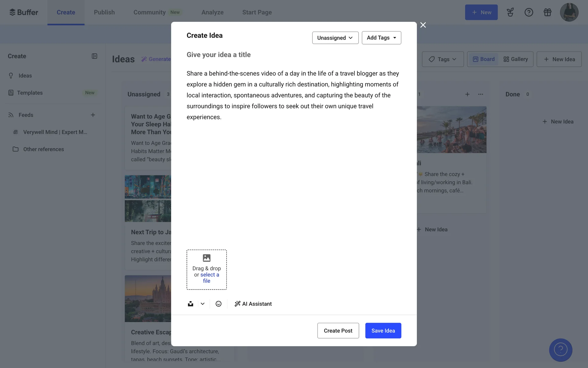Open the Tags filter dropdown
The width and height of the screenshot is (588, 368).
click(x=443, y=59)
